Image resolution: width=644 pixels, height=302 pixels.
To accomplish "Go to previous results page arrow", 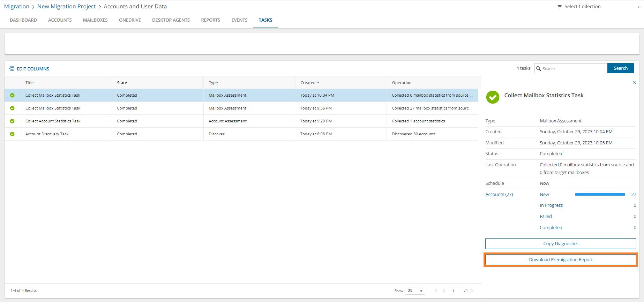I will tap(444, 291).
